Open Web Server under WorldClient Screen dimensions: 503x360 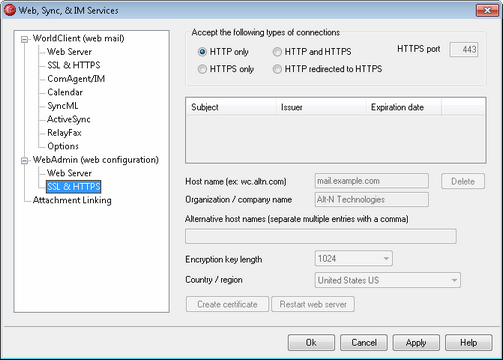(x=69, y=52)
